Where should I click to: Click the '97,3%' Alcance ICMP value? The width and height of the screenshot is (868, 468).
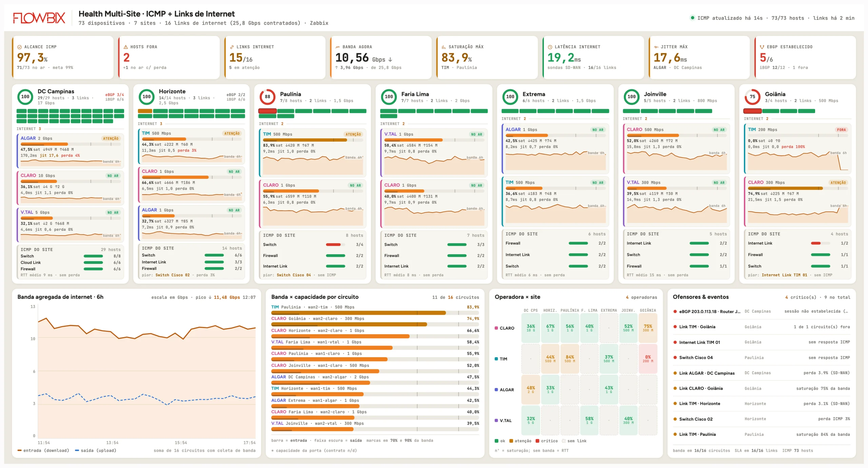(32, 58)
